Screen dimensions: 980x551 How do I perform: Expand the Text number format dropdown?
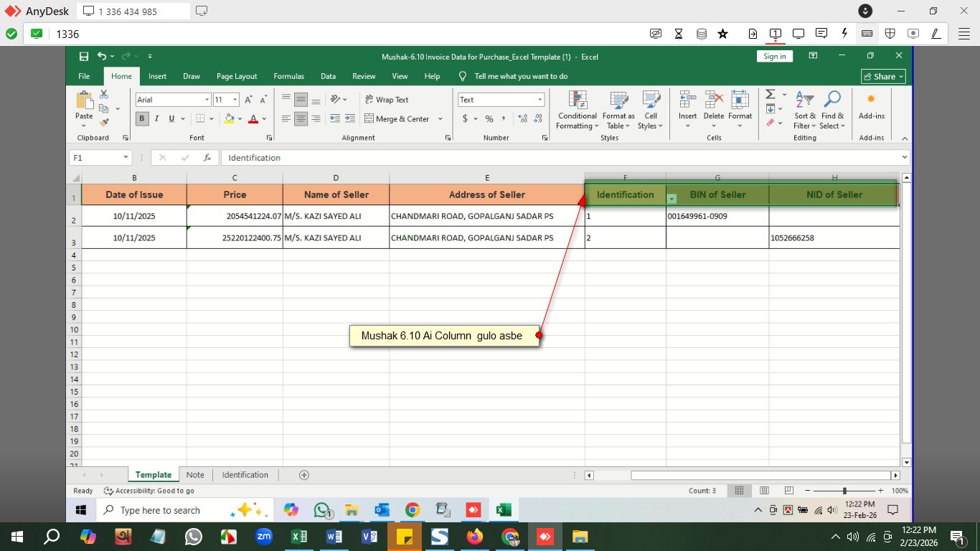pyautogui.click(x=539, y=100)
